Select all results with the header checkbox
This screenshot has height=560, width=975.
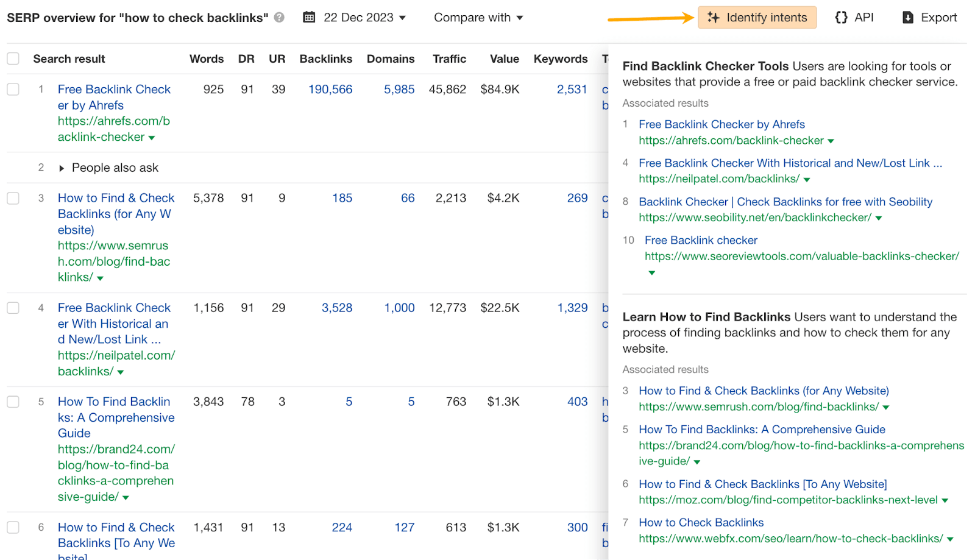pyautogui.click(x=13, y=58)
